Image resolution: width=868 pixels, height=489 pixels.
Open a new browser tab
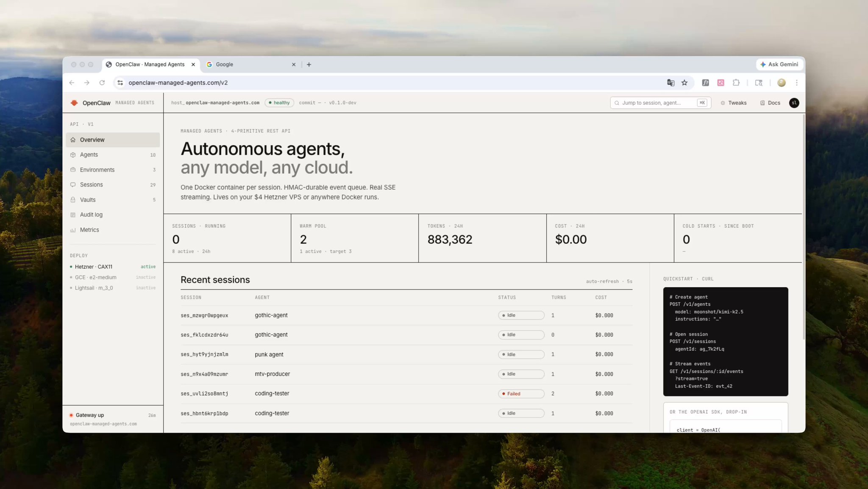point(309,64)
